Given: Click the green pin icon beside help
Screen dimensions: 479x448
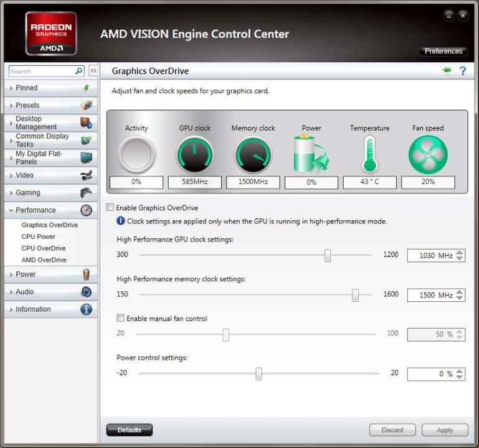Looking at the screenshot, I should pyautogui.click(x=446, y=71).
